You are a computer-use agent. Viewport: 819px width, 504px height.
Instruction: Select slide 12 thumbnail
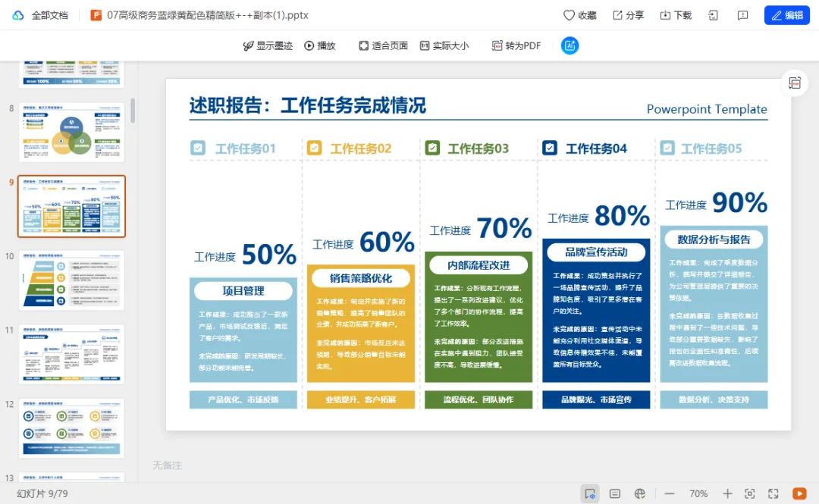[x=72, y=428]
